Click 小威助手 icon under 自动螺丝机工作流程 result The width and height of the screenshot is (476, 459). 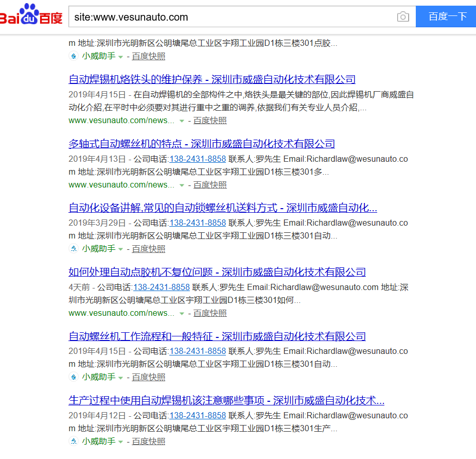click(x=74, y=377)
